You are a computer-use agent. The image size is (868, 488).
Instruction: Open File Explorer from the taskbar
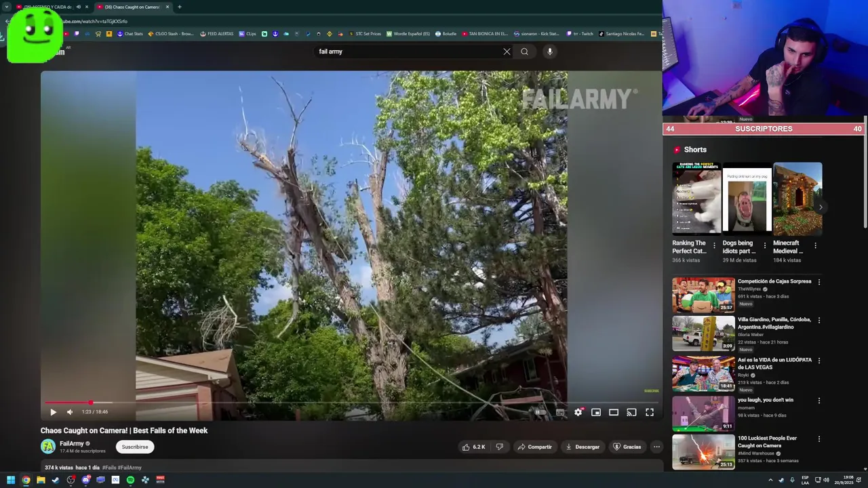[41, 480]
